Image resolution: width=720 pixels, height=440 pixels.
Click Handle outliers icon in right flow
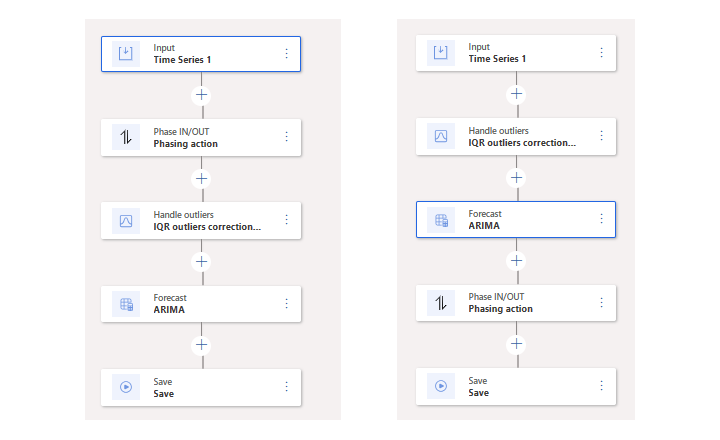pyautogui.click(x=441, y=136)
